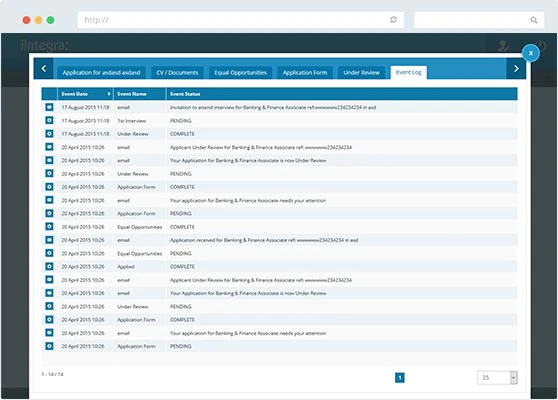Open the Application for asdasd asdasd tab

point(101,73)
